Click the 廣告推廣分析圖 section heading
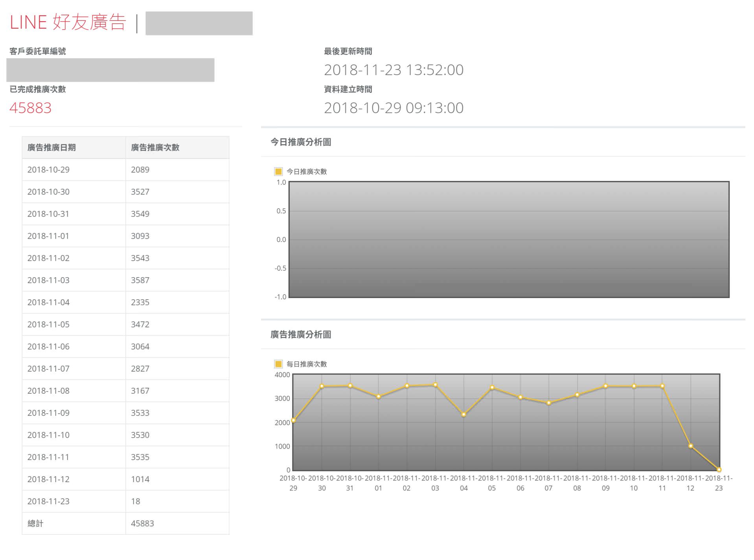The image size is (754, 560). (300, 335)
